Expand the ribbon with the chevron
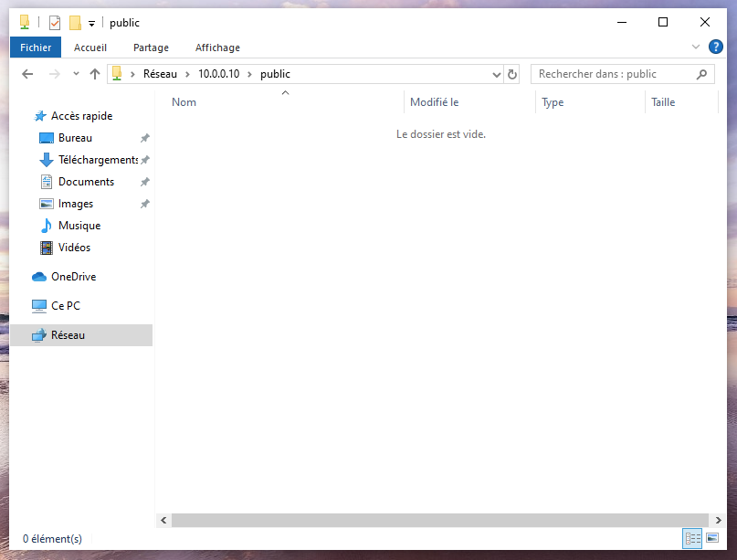Image resolution: width=737 pixels, height=560 pixels. [696, 48]
